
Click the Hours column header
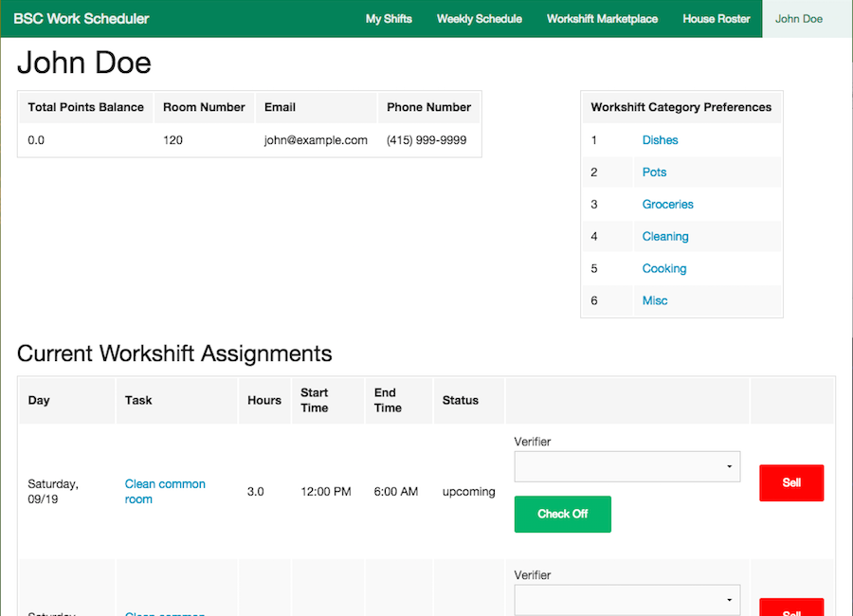tap(264, 400)
